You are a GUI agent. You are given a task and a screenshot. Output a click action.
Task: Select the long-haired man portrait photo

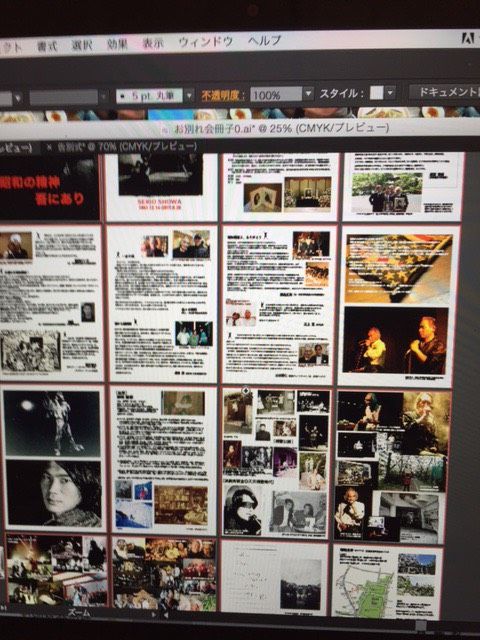point(54,492)
